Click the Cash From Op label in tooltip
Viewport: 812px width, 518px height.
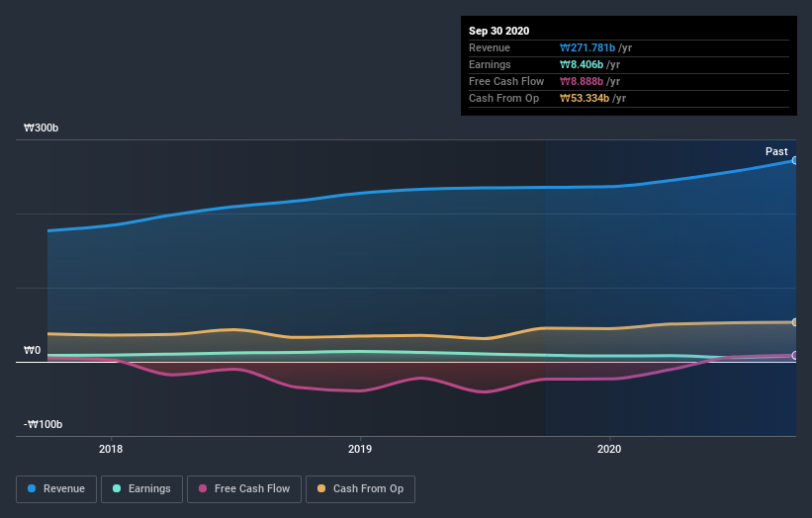click(503, 98)
